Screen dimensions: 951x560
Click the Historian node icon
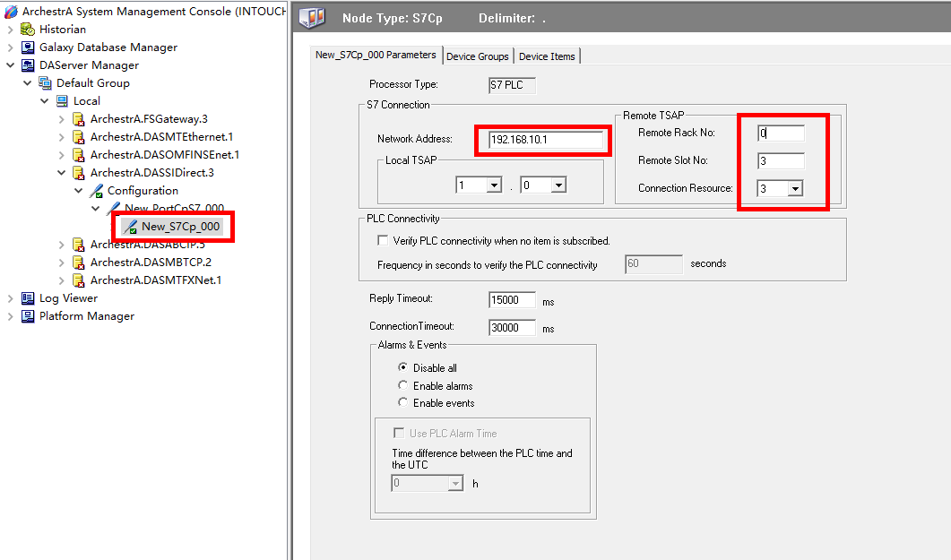click(27, 29)
